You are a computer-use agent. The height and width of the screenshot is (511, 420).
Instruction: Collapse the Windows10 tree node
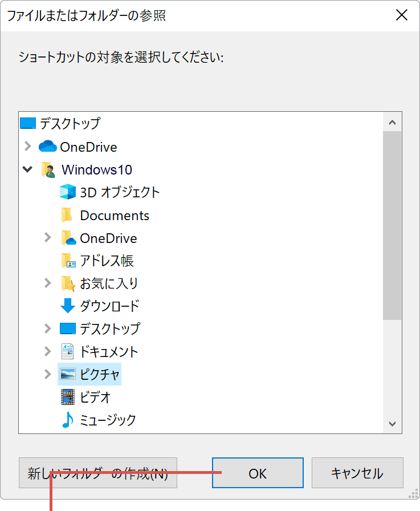28,169
